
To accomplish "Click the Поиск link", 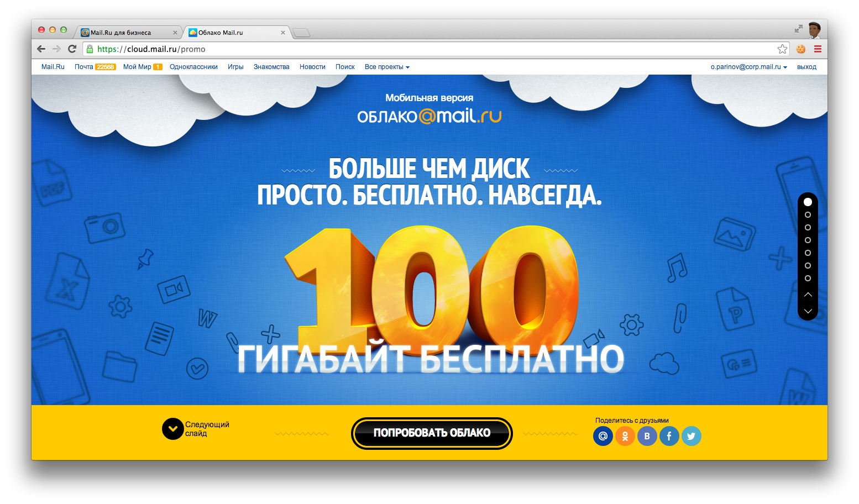I will [x=345, y=67].
